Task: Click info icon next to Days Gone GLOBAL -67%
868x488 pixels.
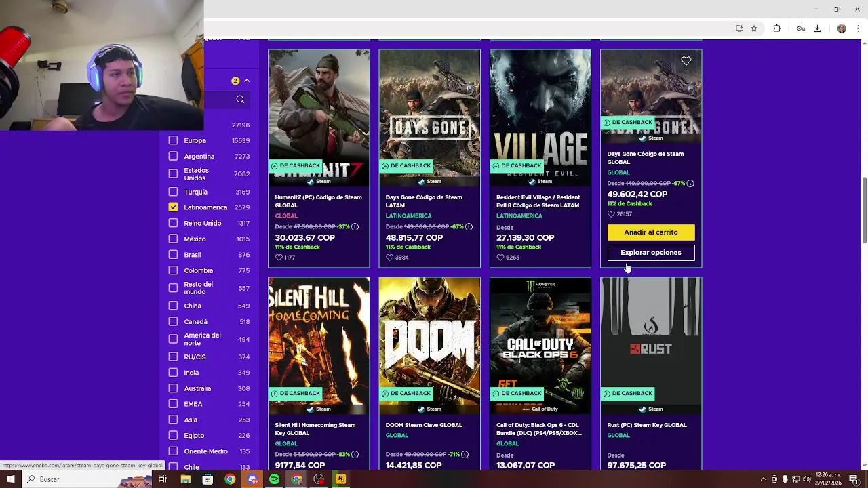Action: point(690,183)
